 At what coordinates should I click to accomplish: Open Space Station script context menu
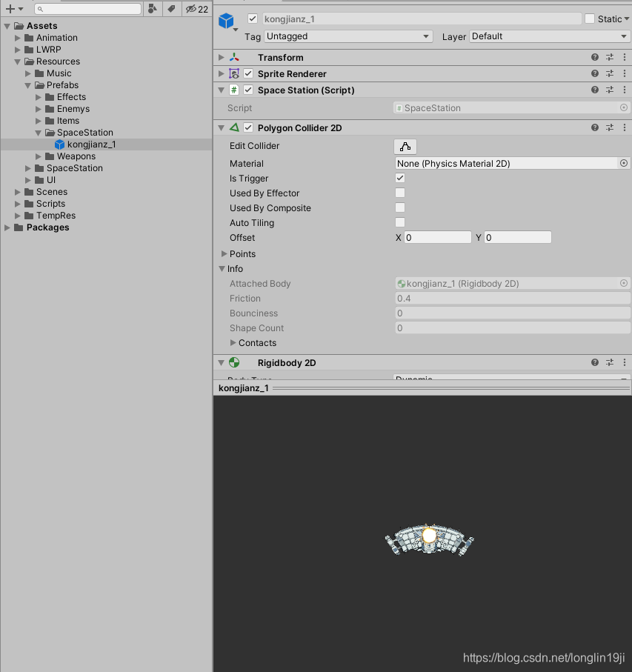[625, 90]
